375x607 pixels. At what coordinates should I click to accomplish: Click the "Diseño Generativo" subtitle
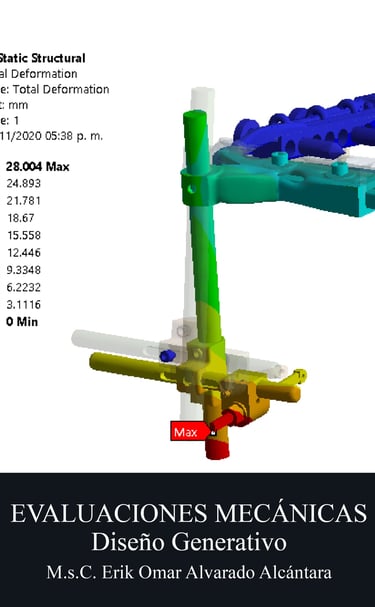coord(189,542)
